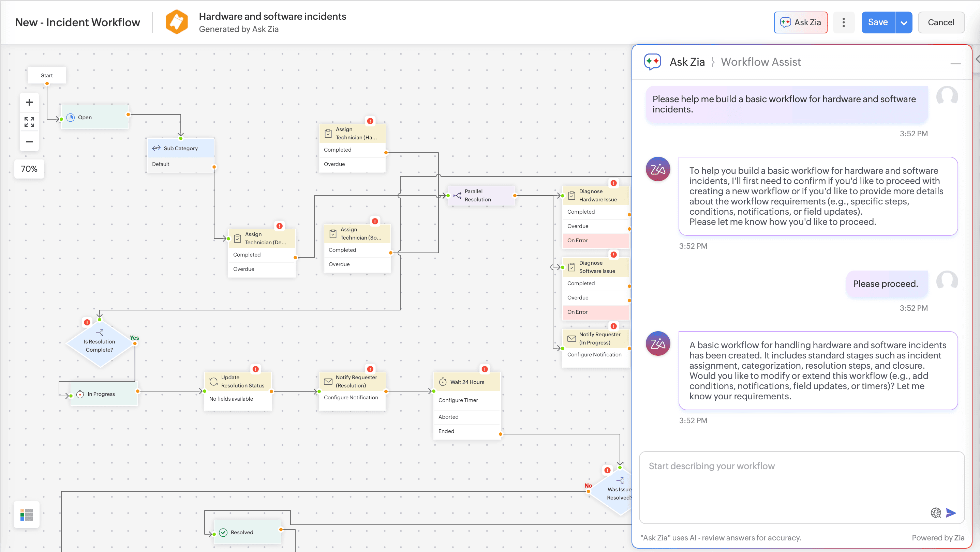980x552 pixels.
Task: Click the No branch label
Action: (588, 486)
